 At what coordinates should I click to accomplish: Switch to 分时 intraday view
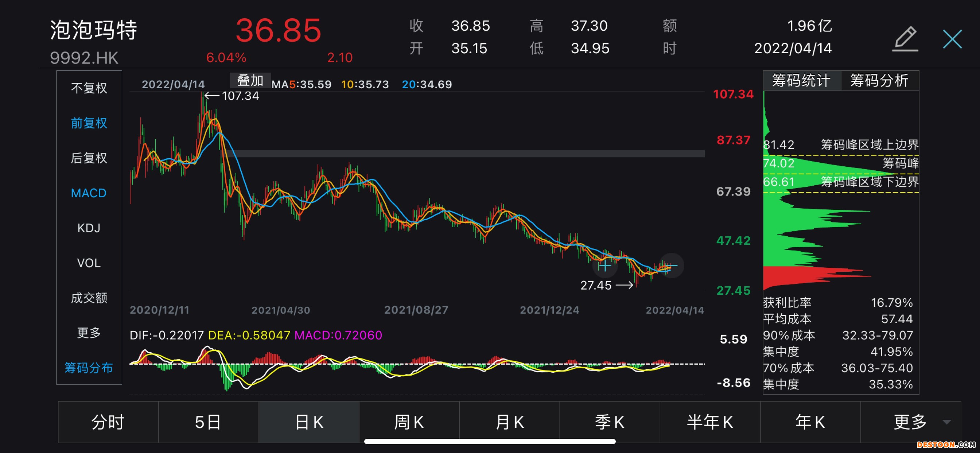(x=108, y=422)
